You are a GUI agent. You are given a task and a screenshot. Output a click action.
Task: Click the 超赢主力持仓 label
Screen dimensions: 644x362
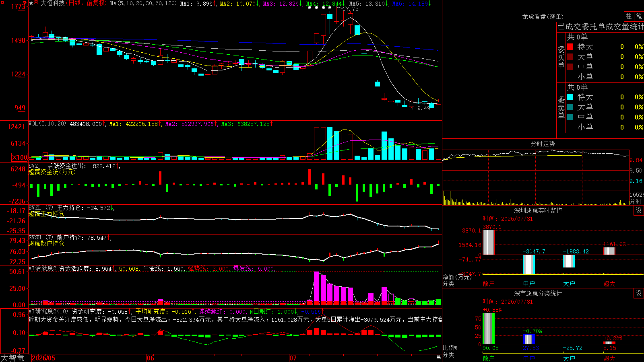[46, 214]
